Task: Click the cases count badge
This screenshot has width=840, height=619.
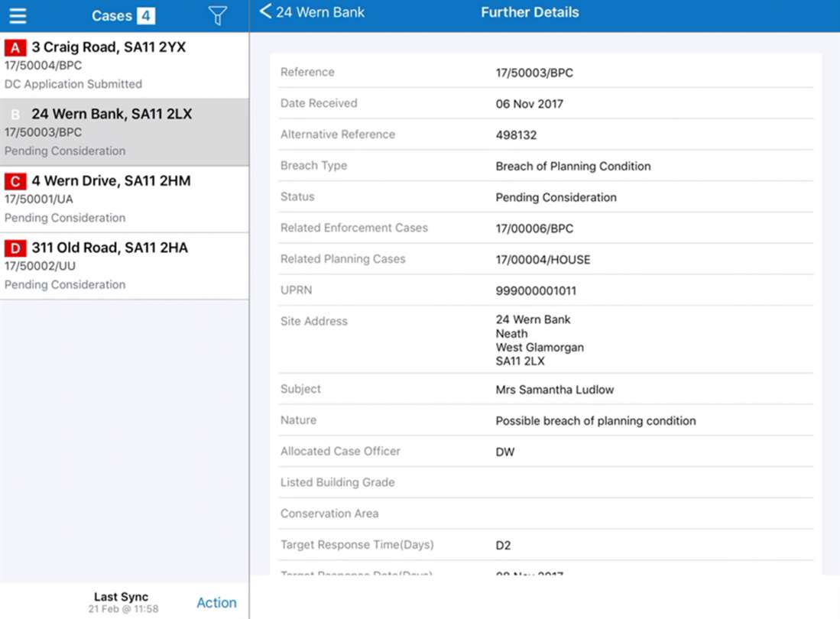Action: click(x=146, y=16)
